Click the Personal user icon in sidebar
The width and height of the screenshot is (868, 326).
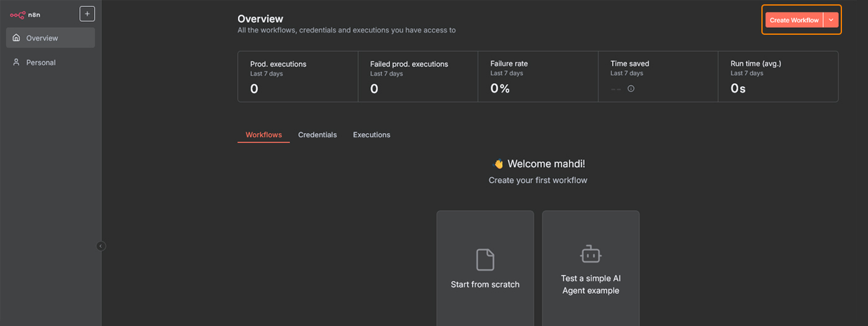pyautogui.click(x=16, y=63)
